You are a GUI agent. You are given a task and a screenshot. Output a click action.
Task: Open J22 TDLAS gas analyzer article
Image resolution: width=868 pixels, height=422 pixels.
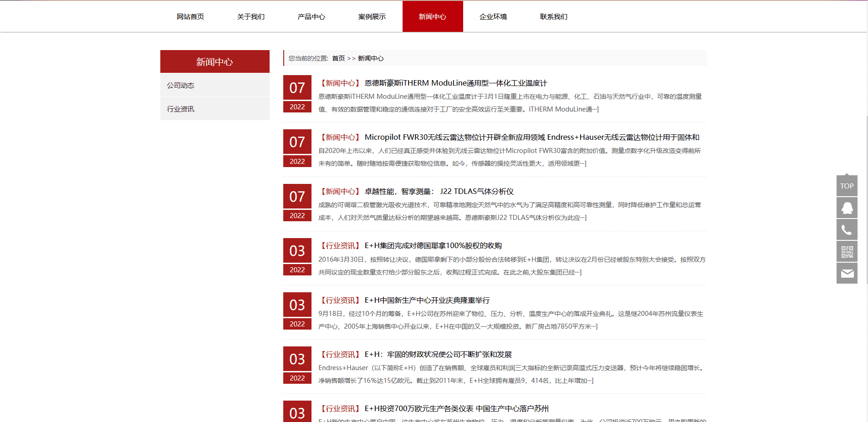coord(439,192)
